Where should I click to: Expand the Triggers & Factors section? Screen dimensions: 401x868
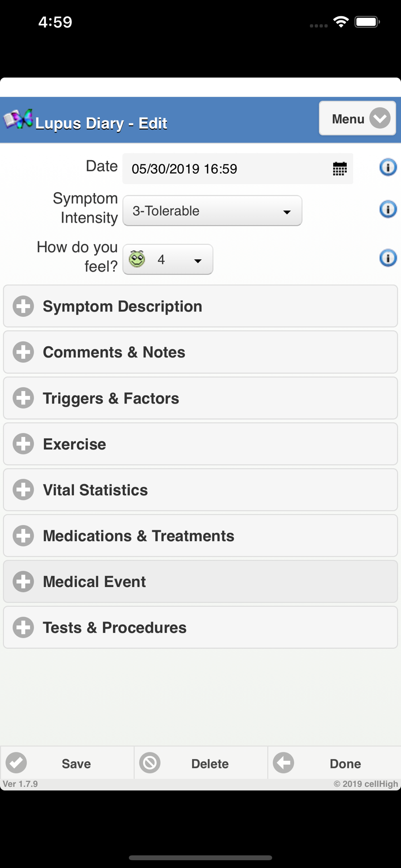click(x=200, y=398)
